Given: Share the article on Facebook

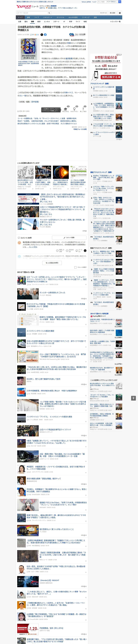Looking at the screenshot, I should (x=45, y=35).
